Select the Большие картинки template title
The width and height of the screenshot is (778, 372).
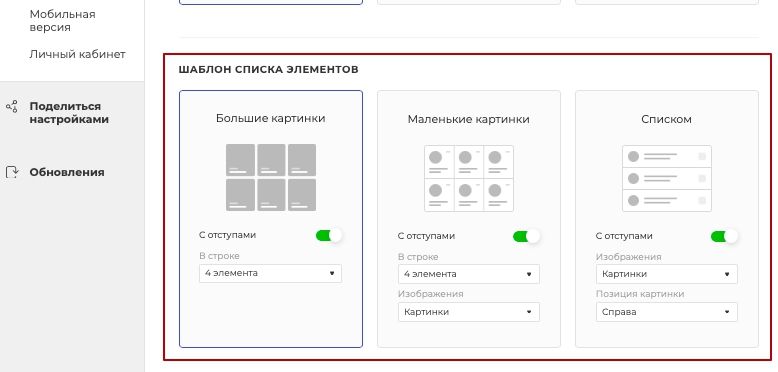click(x=271, y=118)
